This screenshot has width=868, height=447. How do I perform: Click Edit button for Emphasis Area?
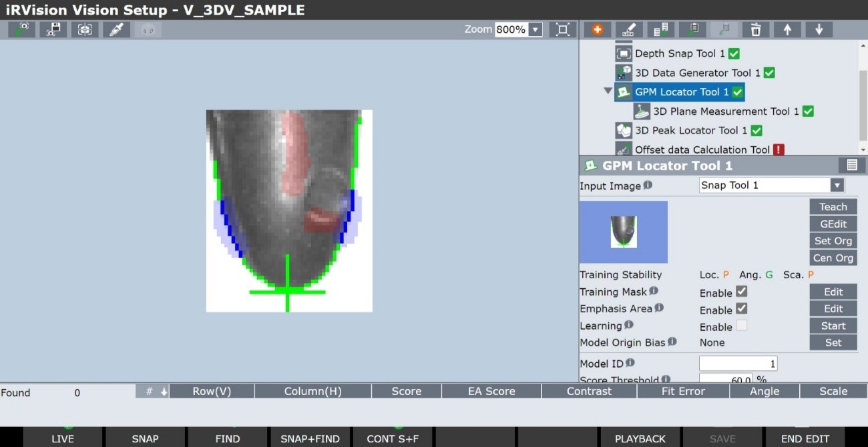pos(833,308)
